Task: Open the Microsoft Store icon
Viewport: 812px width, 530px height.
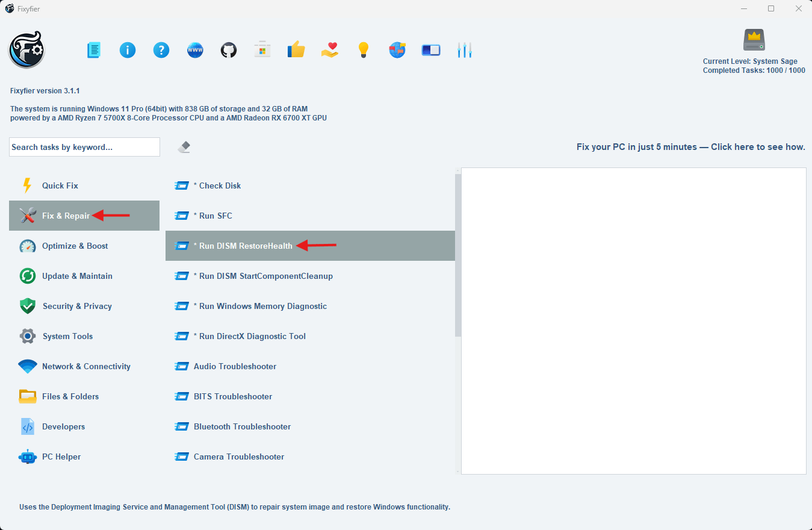Action: pos(262,50)
